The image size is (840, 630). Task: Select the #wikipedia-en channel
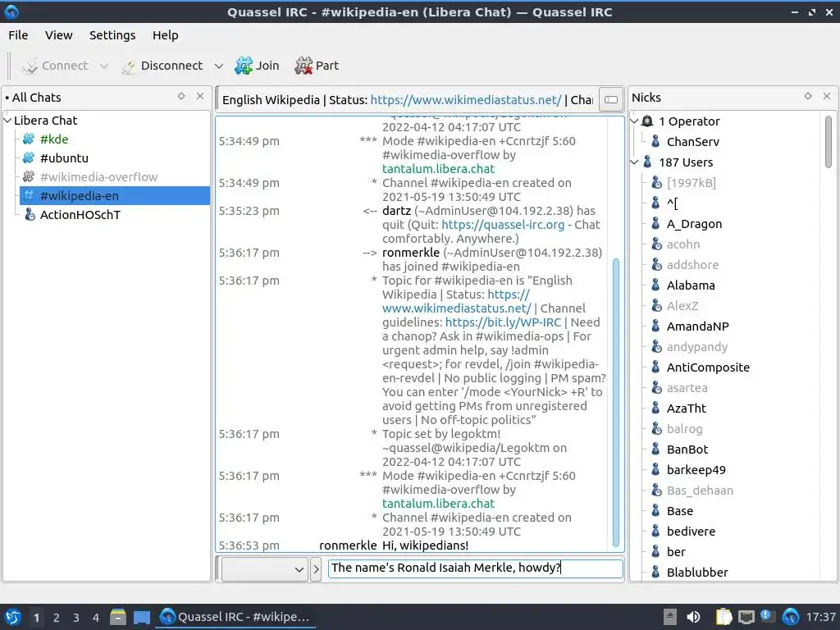tap(115, 195)
